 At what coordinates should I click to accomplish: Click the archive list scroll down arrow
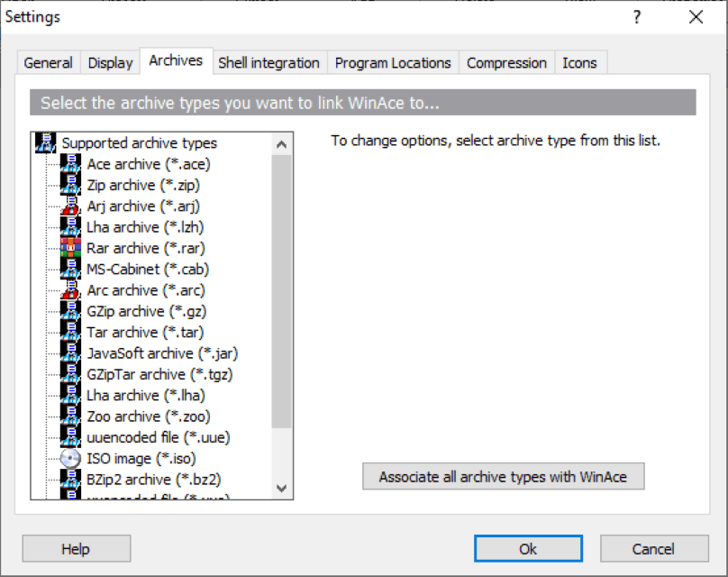pyautogui.click(x=281, y=488)
